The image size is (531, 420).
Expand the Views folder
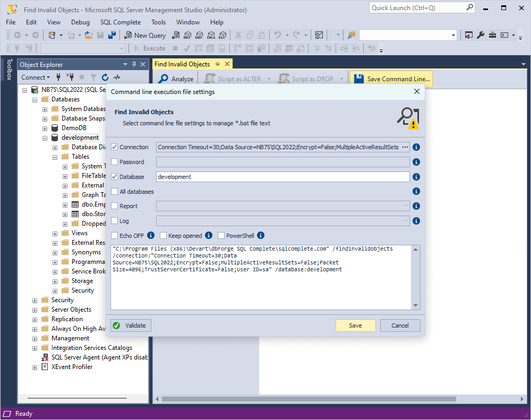tap(55, 234)
